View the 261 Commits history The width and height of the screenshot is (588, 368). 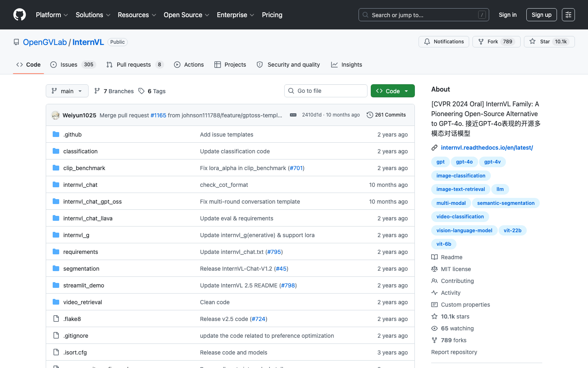[x=386, y=115]
